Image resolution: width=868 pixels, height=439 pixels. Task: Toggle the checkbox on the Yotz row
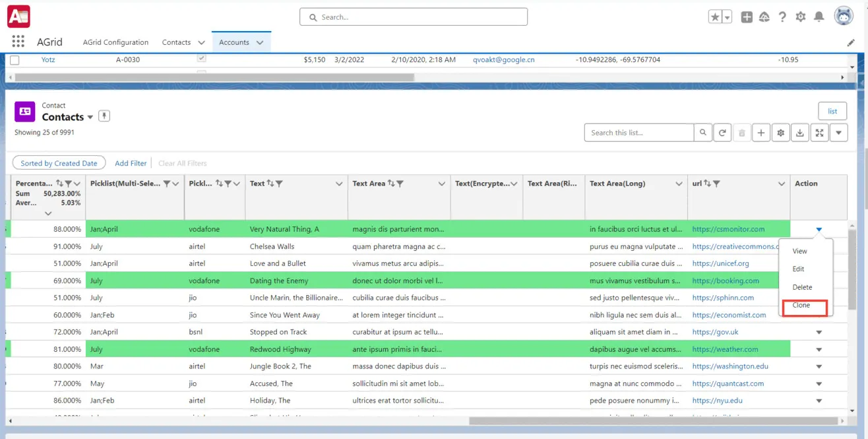15,59
